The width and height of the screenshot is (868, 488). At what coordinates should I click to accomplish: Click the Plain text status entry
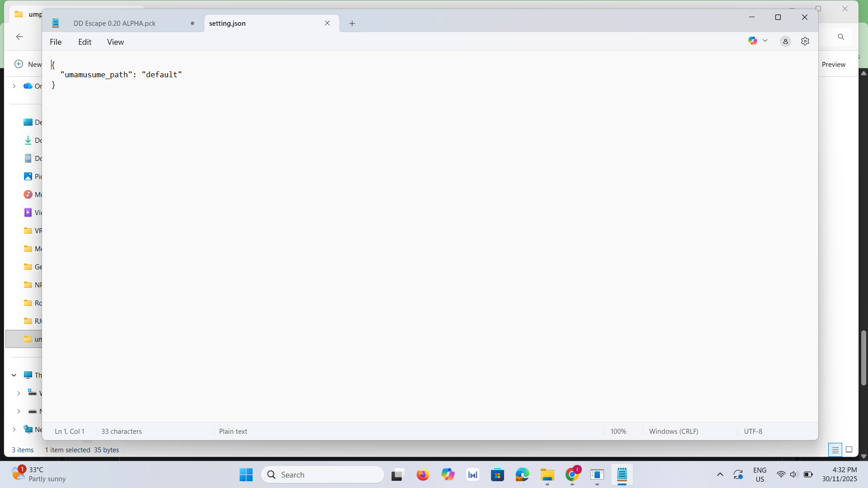pos(233,432)
